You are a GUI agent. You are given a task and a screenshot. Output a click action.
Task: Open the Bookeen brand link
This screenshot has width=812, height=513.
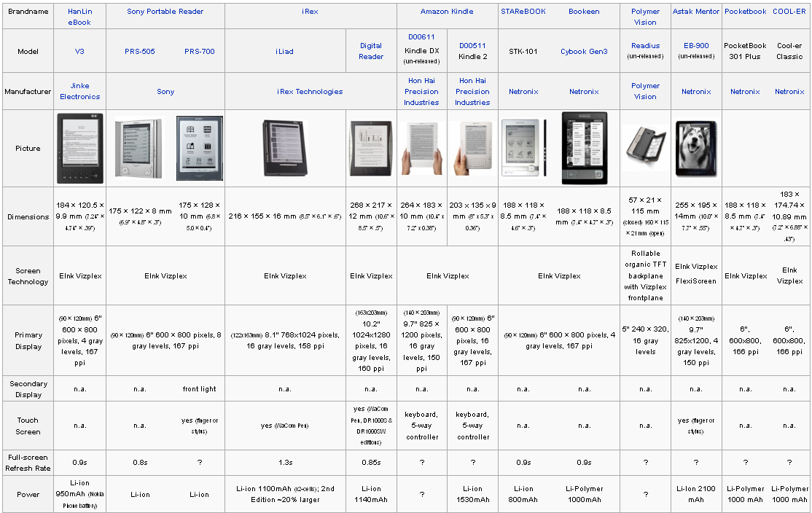click(584, 12)
